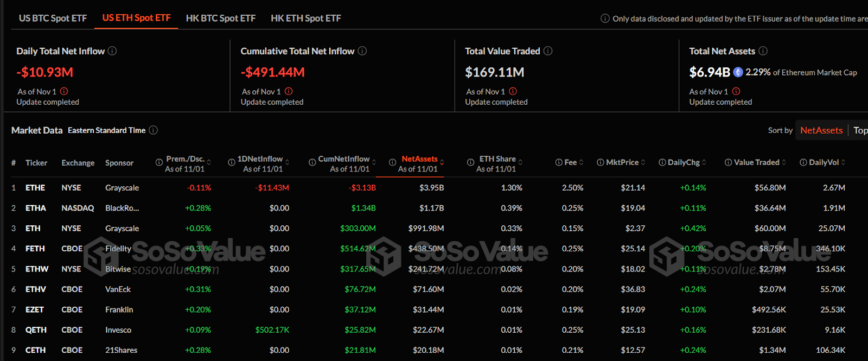Click +0.42% daily change in ETH row
This screenshot has width=868, height=361.
[693, 229]
